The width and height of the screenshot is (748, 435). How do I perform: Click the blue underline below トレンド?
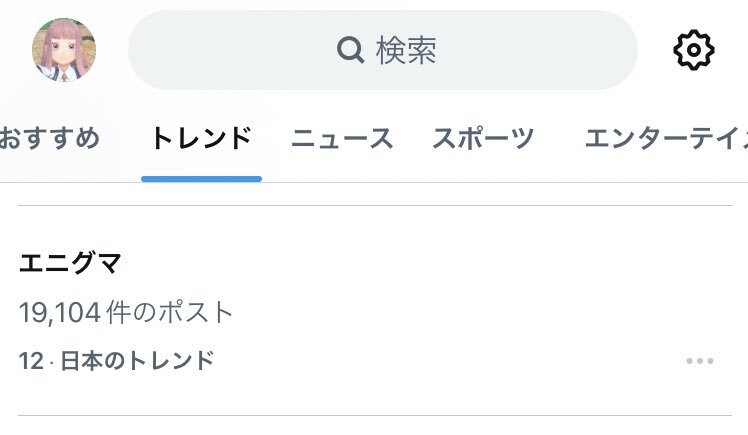[201, 179]
